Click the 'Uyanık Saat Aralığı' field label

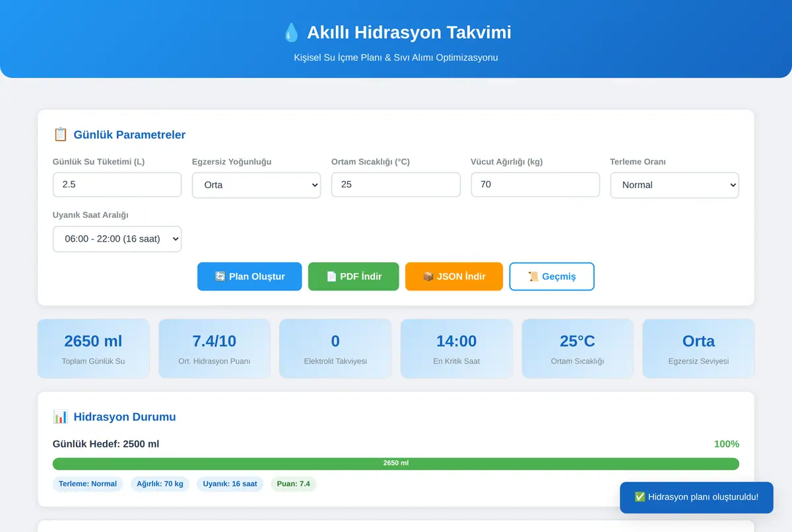(x=90, y=215)
